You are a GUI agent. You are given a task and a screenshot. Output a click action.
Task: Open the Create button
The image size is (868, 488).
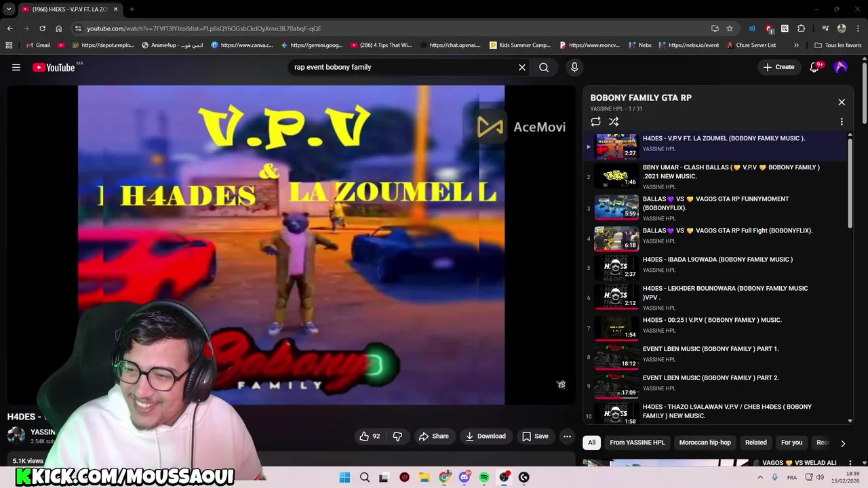778,67
